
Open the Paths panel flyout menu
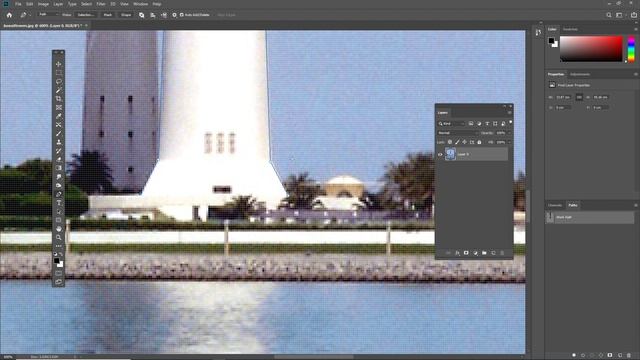(636, 205)
